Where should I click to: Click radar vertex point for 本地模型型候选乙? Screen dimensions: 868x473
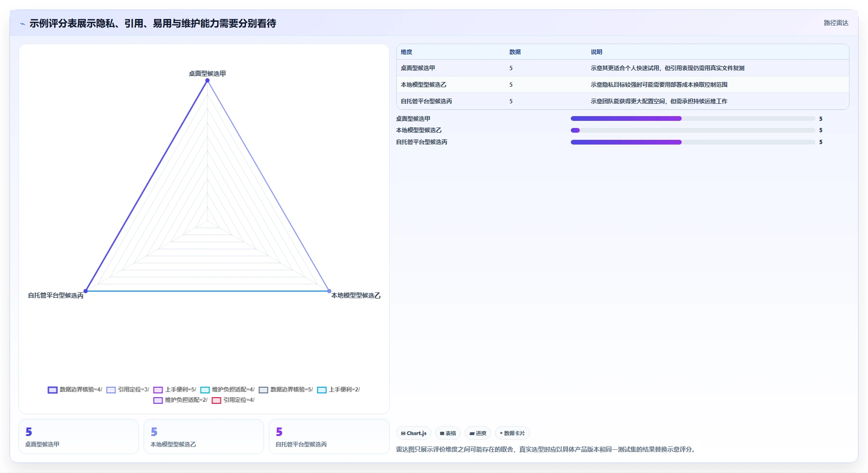(x=329, y=291)
